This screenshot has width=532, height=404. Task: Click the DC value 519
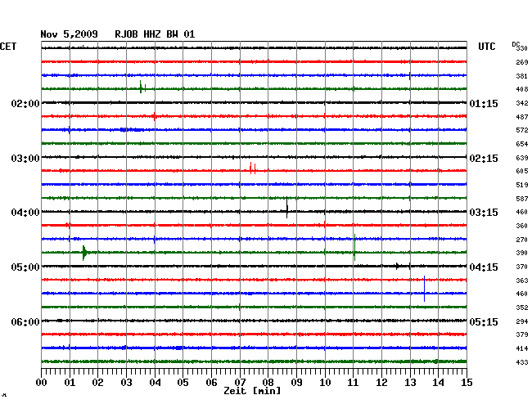pos(522,185)
